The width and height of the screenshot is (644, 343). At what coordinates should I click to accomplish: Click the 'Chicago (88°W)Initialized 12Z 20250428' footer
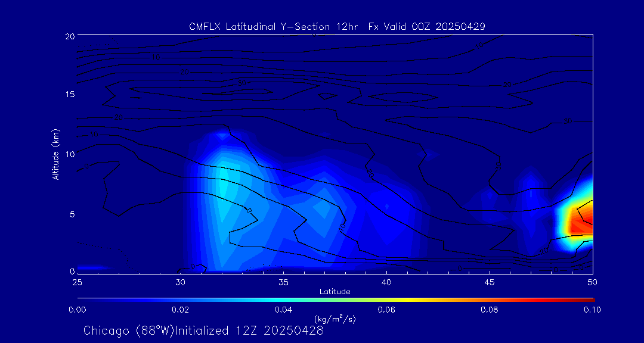204,330
